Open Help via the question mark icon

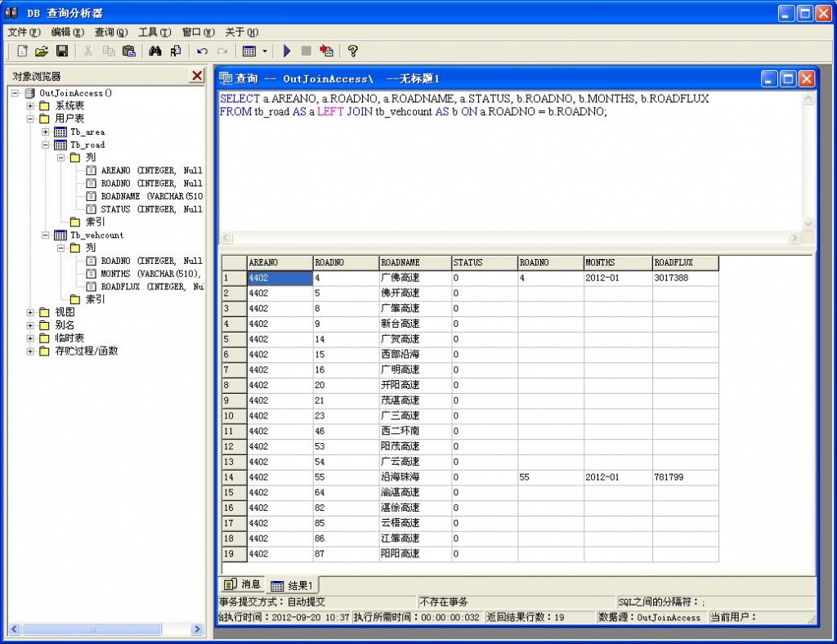353,51
